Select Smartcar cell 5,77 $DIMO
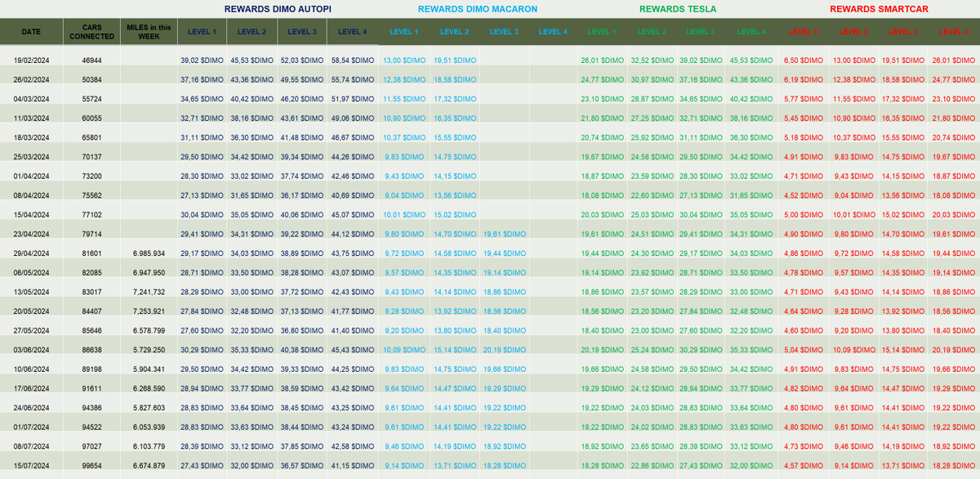The width and height of the screenshot is (980, 479). coord(803,99)
